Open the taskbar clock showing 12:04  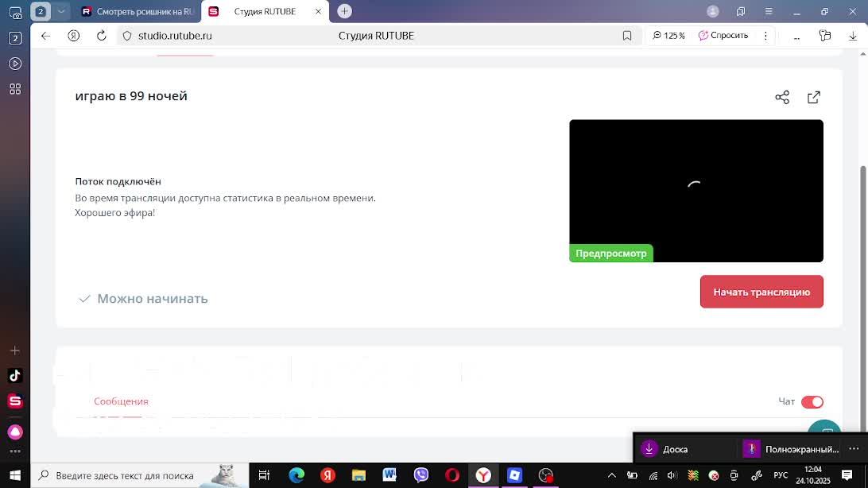coord(813,475)
